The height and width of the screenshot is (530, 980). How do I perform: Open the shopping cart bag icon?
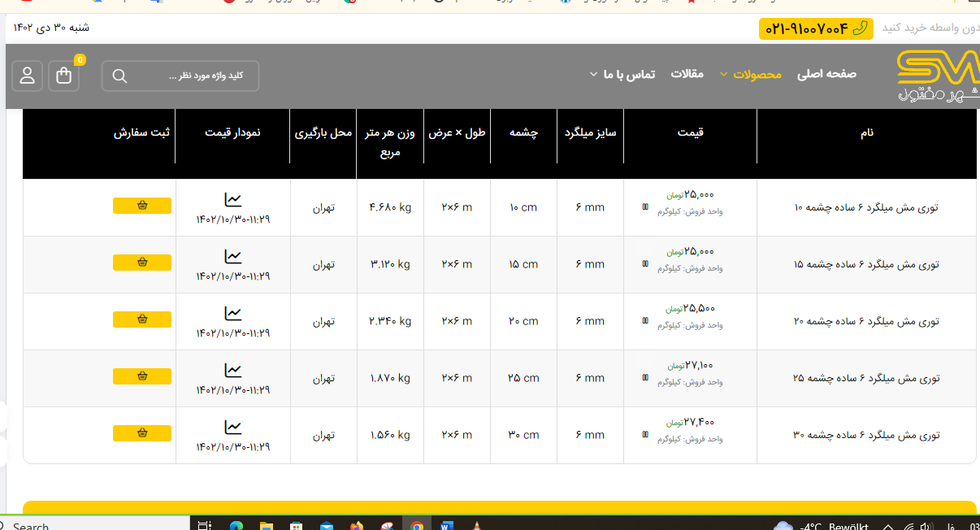[x=64, y=76]
